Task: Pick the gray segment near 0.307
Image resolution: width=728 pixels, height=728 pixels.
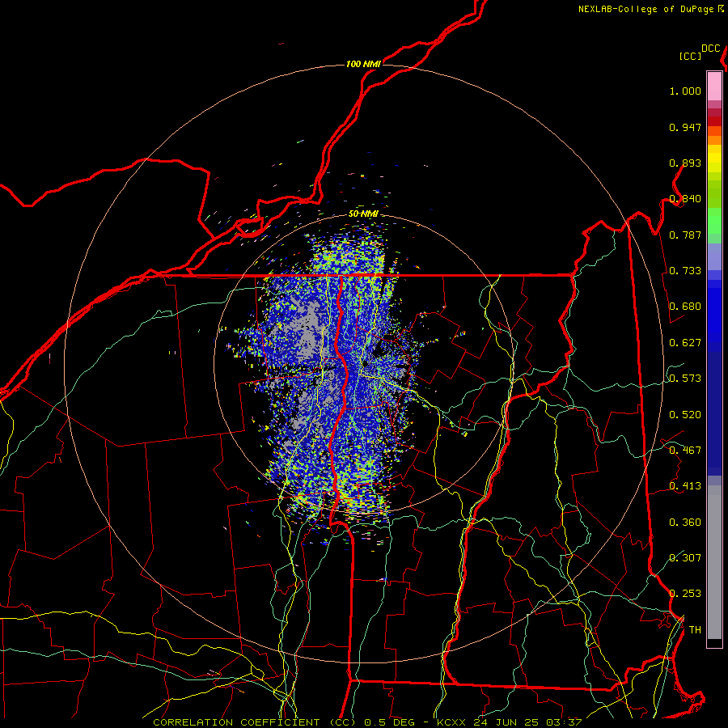Action: pyautogui.click(x=714, y=562)
